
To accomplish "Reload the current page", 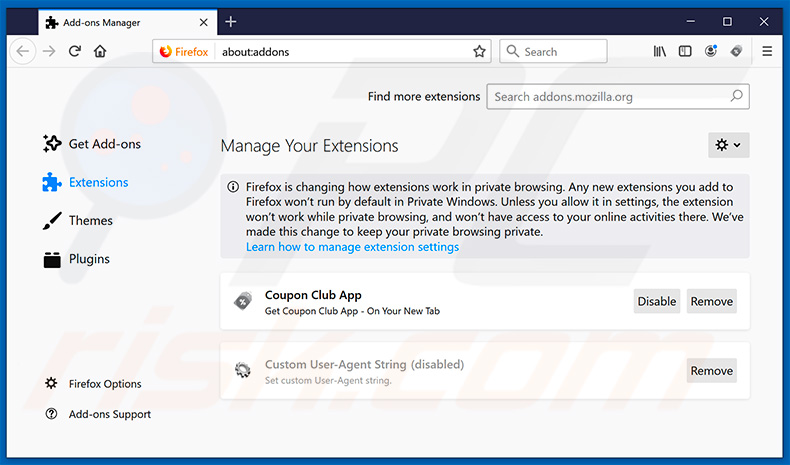I will click(75, 51).
